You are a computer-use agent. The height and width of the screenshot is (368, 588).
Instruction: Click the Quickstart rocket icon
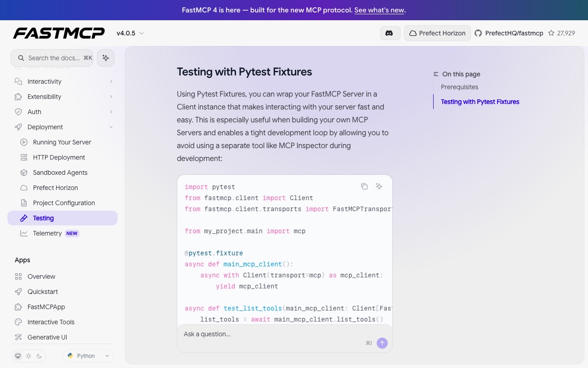coord(18,292)
